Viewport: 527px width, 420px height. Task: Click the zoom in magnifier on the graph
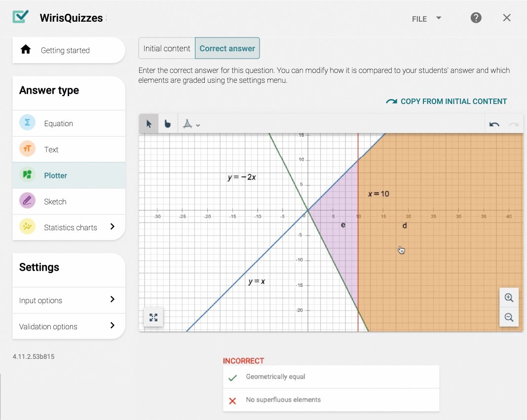coord(509,298)
